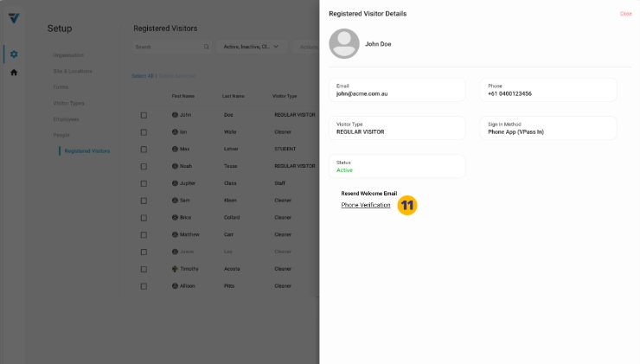Tick the checkbox for John Doe's row
640x364 pixels.
coord(144,115)
